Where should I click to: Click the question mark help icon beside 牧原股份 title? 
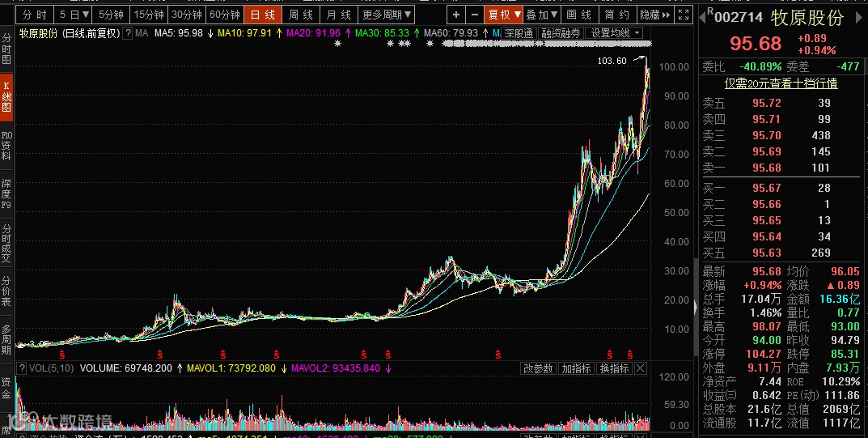pyautogui.click(x=128, y=33)
